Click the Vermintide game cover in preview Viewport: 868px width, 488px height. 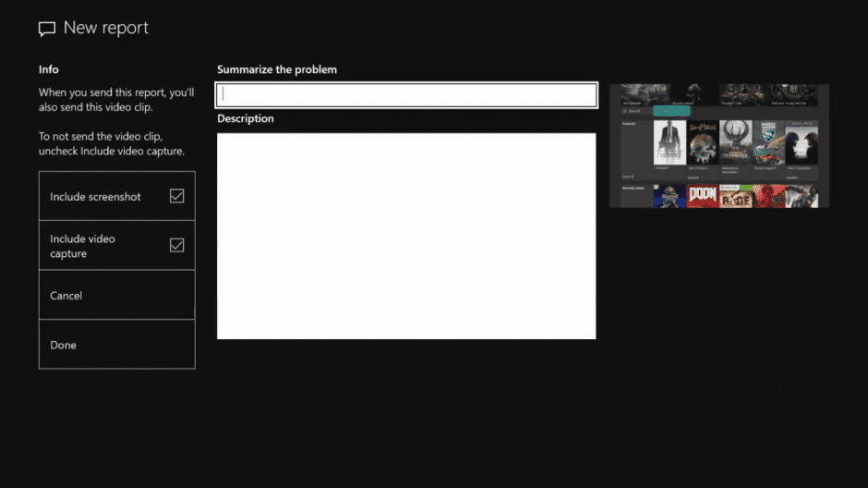(736, 142)
